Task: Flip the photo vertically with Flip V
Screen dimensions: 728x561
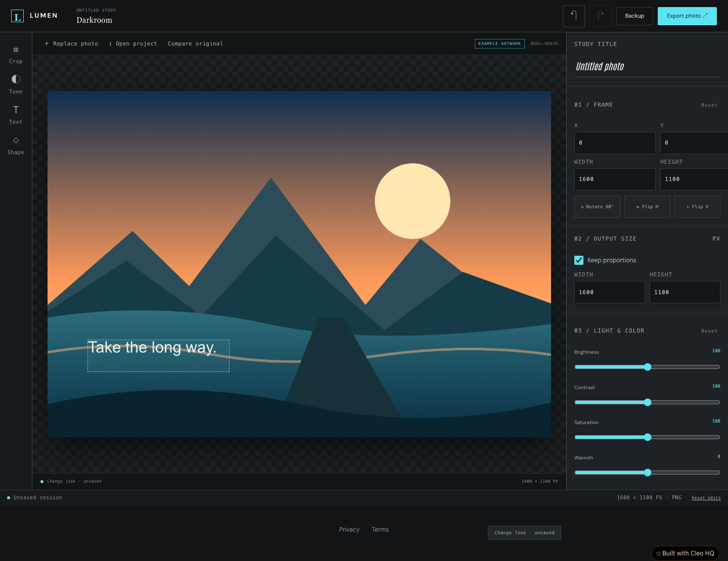Action: tap(697, 207)
